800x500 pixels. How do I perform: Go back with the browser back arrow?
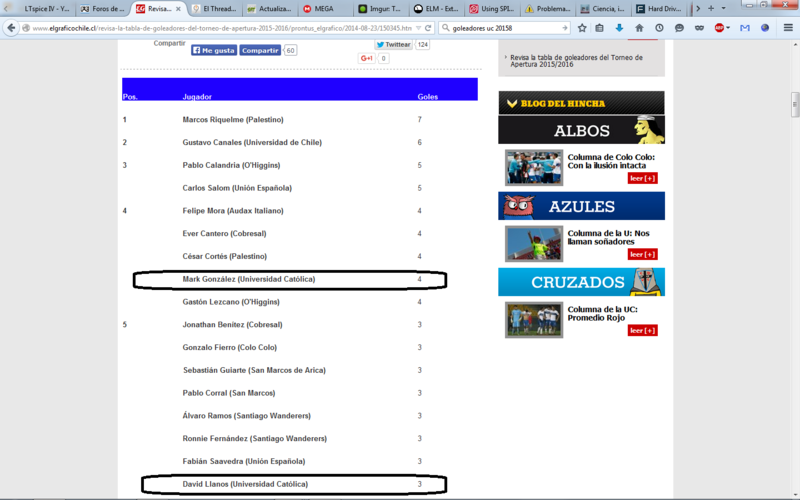(x=11, y=28)
